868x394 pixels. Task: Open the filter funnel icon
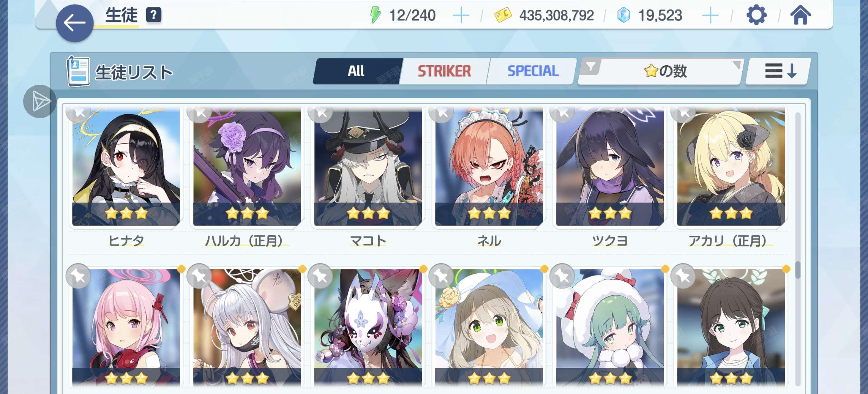[591, 66]
